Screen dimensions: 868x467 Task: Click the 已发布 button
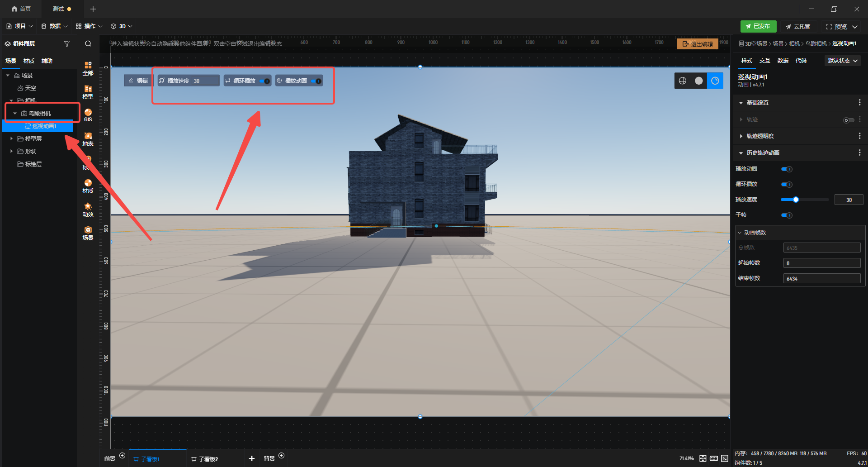click(758, 26)
